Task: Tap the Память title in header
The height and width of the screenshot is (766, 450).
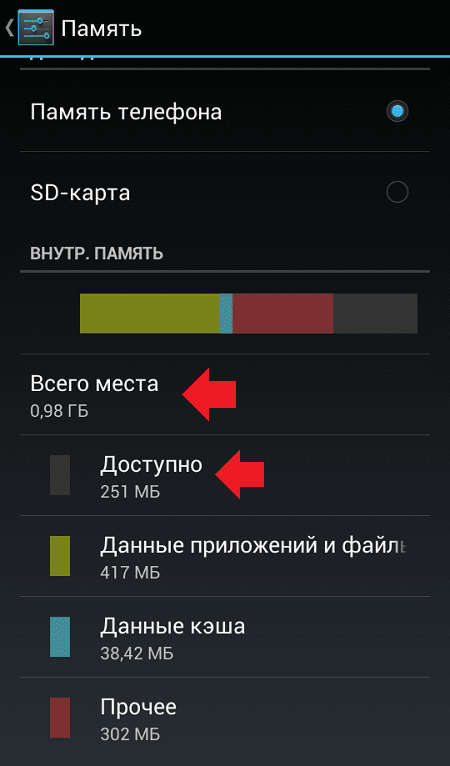Action: coord(102,29)
